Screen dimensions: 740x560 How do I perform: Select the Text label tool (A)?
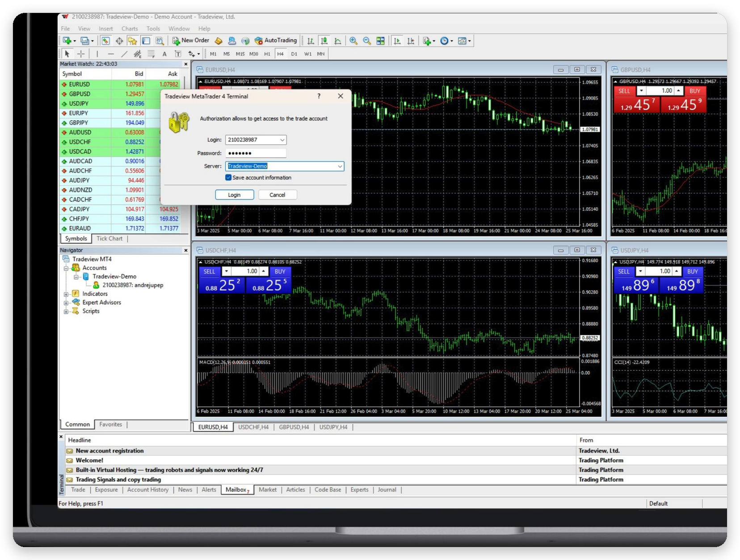pyautogui.click(x=164, y=54)
